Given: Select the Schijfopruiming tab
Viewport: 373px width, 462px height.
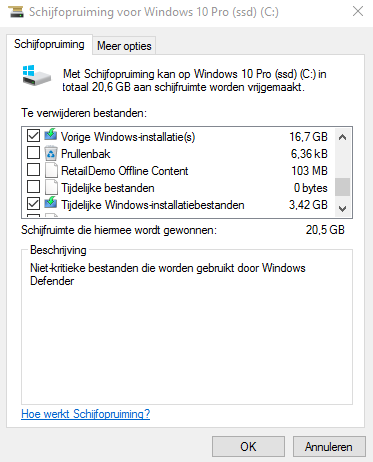Looking at the screenshot, I should tap(49, 44).
